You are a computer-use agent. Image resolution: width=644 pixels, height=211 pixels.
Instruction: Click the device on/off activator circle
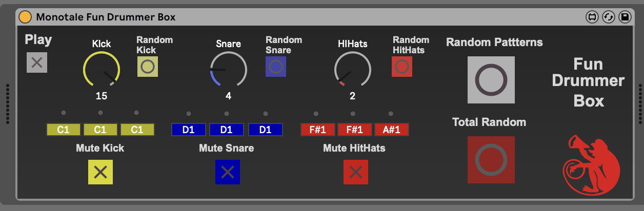25,17
